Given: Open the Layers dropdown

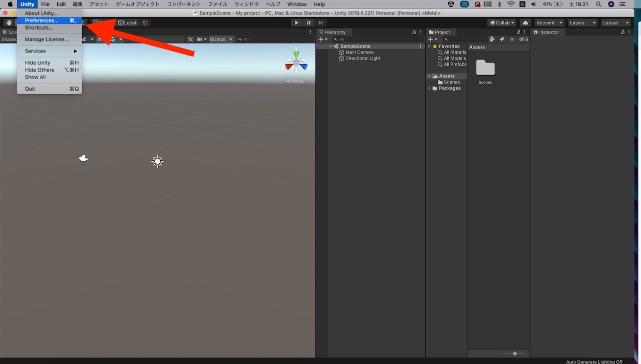Looking at the screenshot, I should [x=582, y=22].
